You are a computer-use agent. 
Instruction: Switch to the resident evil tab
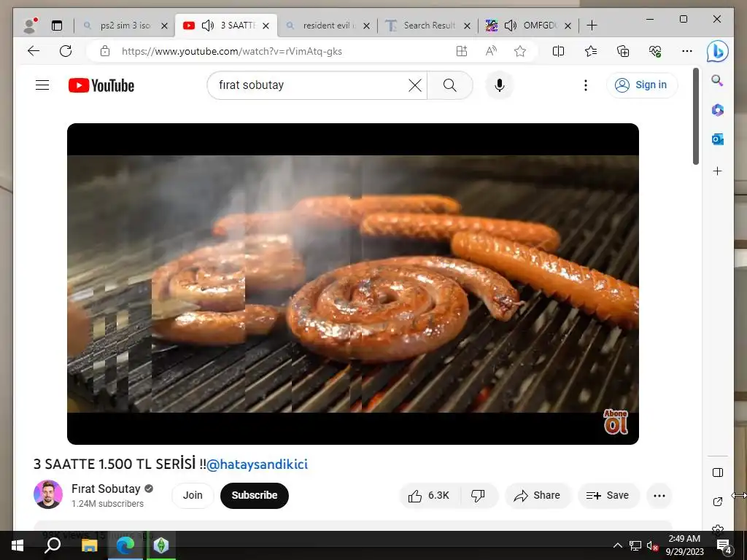(x=328, y=26)
